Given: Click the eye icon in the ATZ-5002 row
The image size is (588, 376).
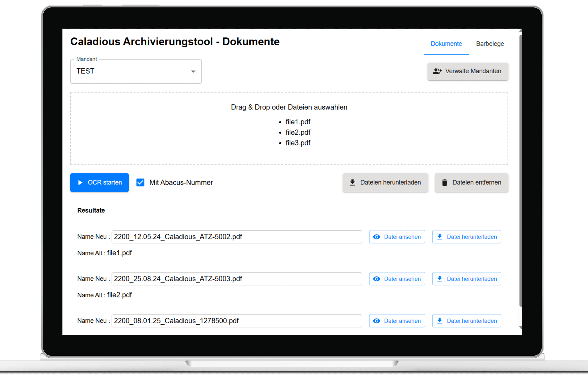Looking at the screenshot, I should pyautogui.click(x=376, y=237).
